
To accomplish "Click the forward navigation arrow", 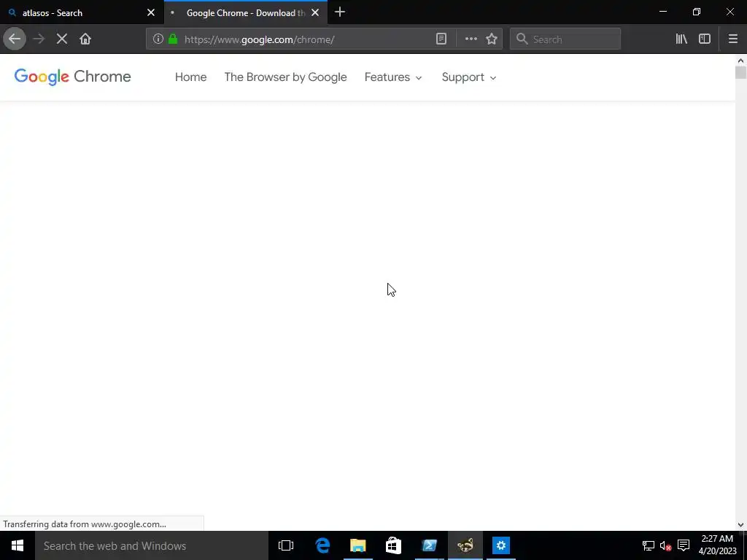I will coord(39,39).
